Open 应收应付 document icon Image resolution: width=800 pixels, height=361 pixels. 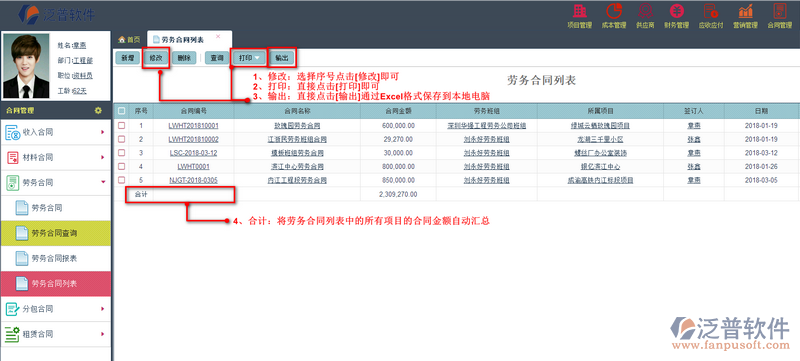pos(710,11)
